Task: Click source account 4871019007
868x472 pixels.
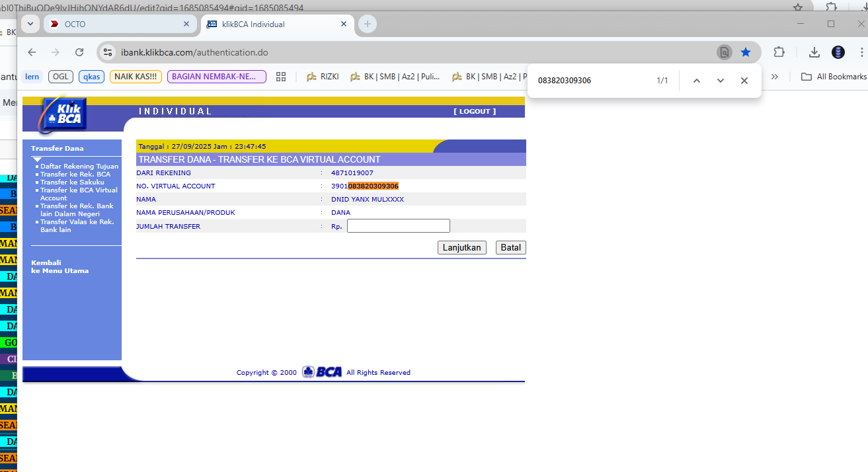Action: click(x=352, y=173)
